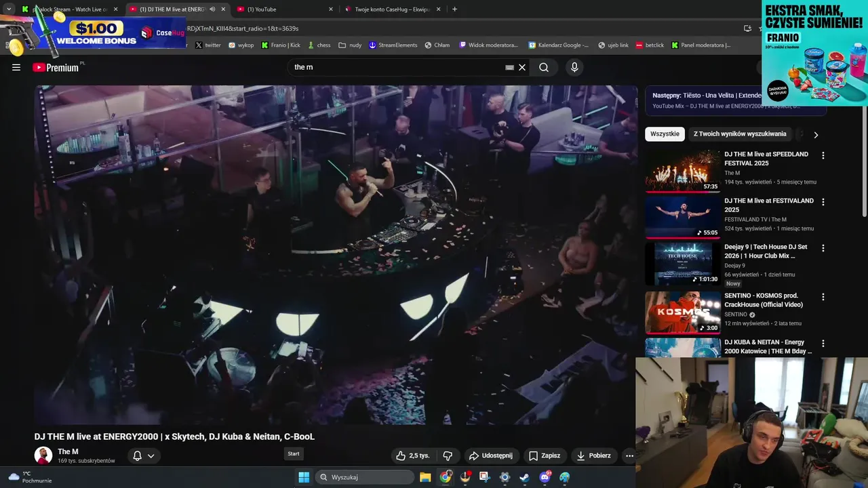Open the on-screen keyboard in search

(x=509, y=67)
